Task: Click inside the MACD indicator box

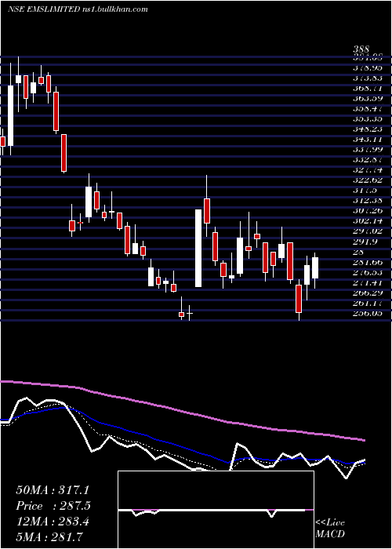Action: (x=216, y=510)
